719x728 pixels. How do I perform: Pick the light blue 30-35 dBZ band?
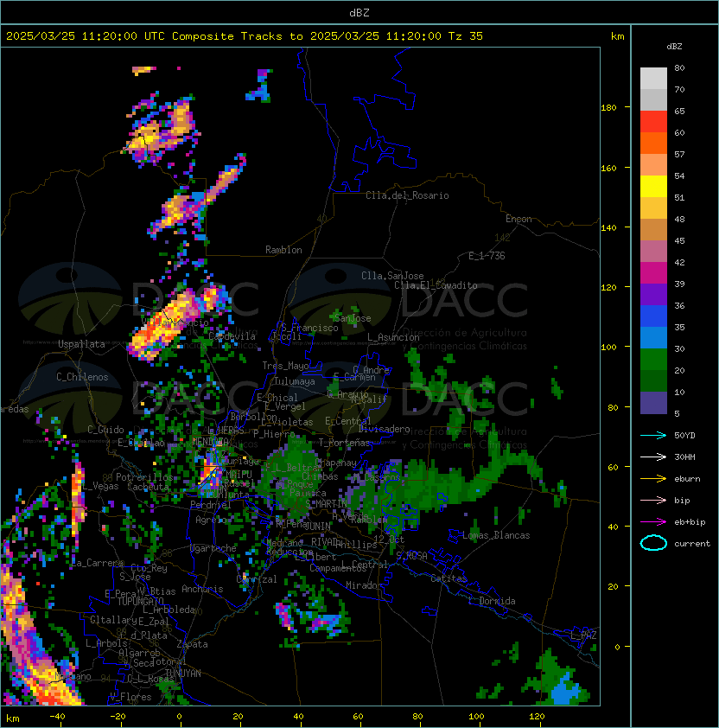[x=653, y=338]
